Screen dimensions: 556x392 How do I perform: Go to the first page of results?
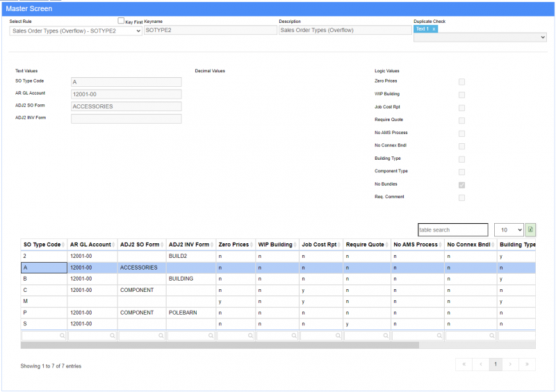[464, 364]
